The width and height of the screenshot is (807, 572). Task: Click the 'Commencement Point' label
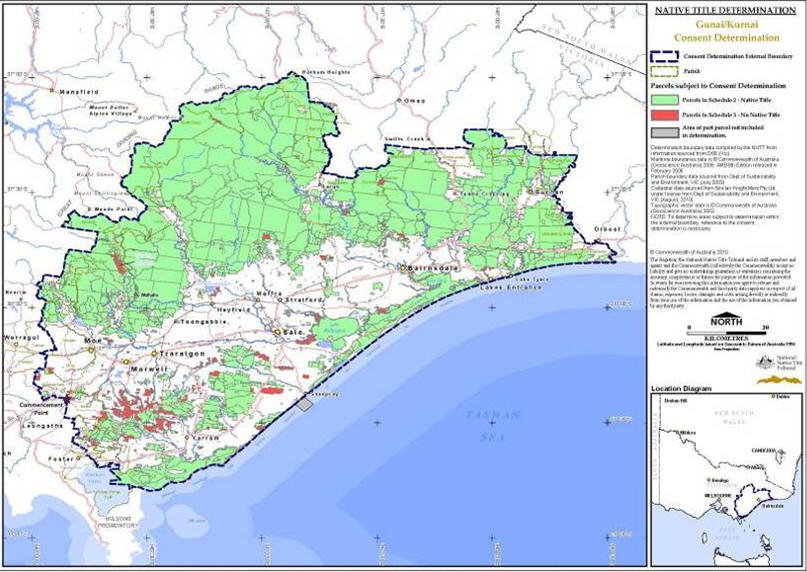tap(41, 409)
